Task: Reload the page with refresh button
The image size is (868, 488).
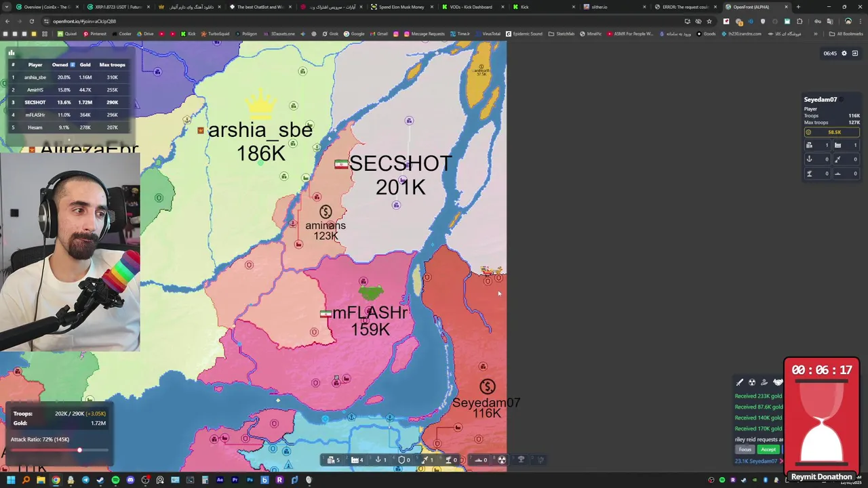Action: [x=33, y=21]
